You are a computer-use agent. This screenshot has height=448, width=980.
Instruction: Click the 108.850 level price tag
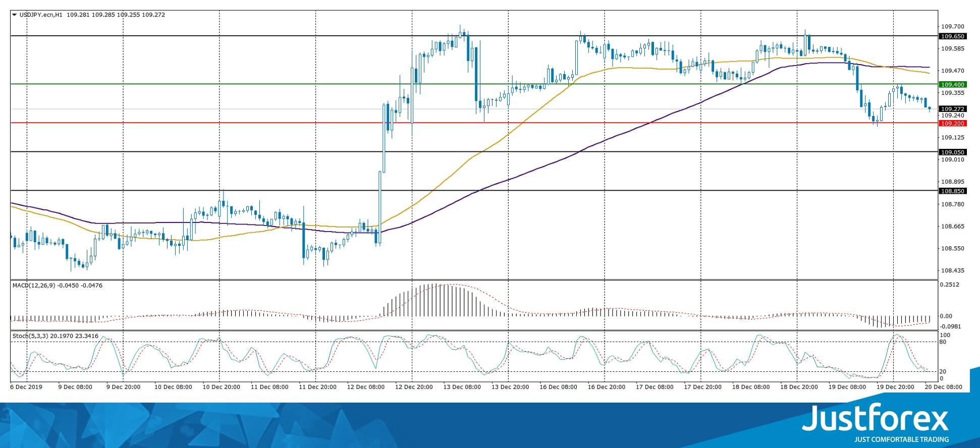[952, 191]
